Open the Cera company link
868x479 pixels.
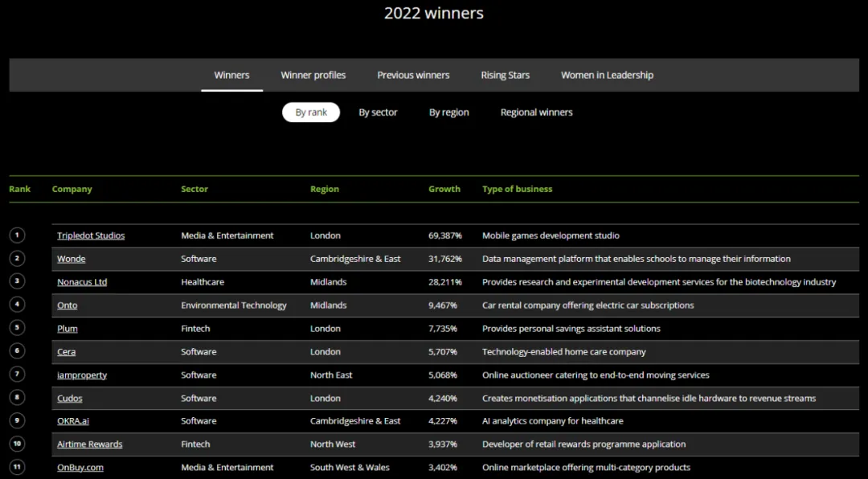(67, 352)
